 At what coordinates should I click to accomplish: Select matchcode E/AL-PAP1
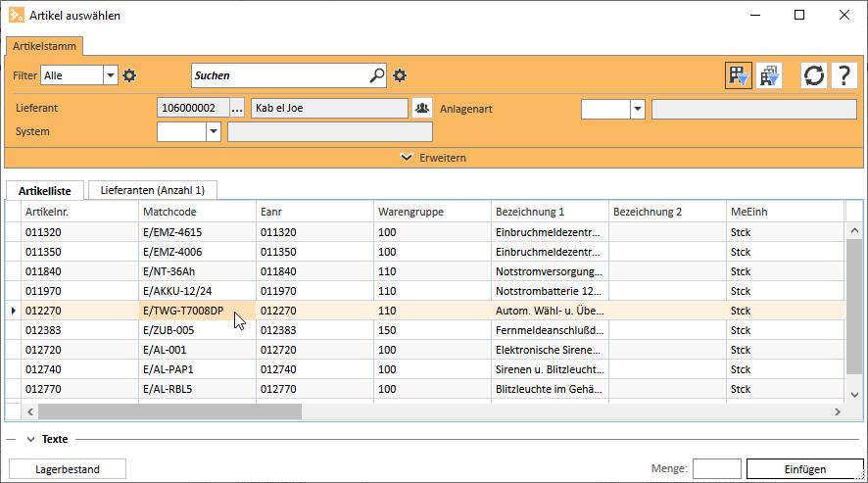[197, 369]
